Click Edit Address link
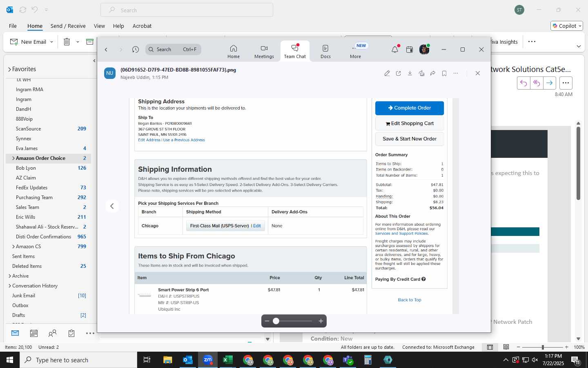 (149, 140)
